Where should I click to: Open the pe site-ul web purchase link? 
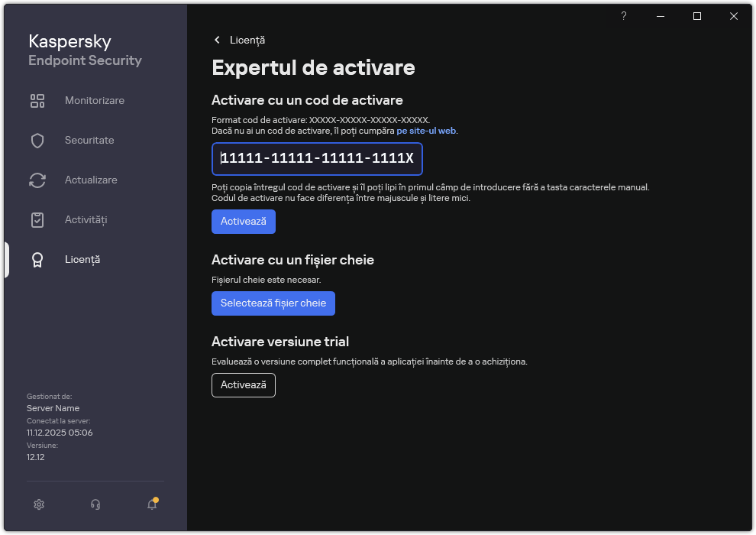(425, 131)
